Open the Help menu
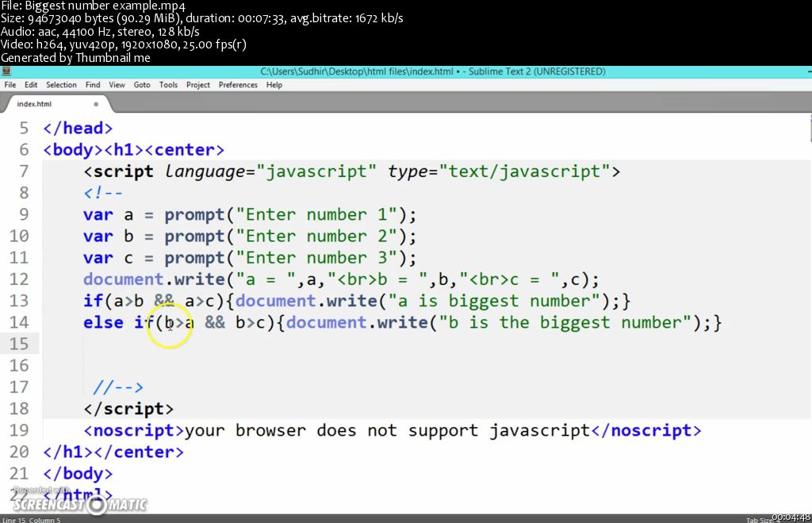812x523 pixels. click(274, 85)
